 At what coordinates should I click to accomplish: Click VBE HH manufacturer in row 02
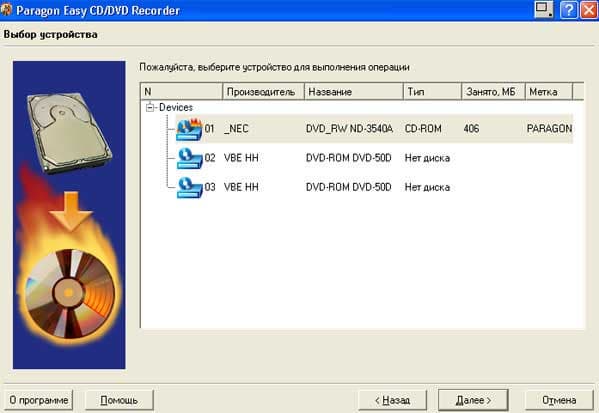pos(241,158)
